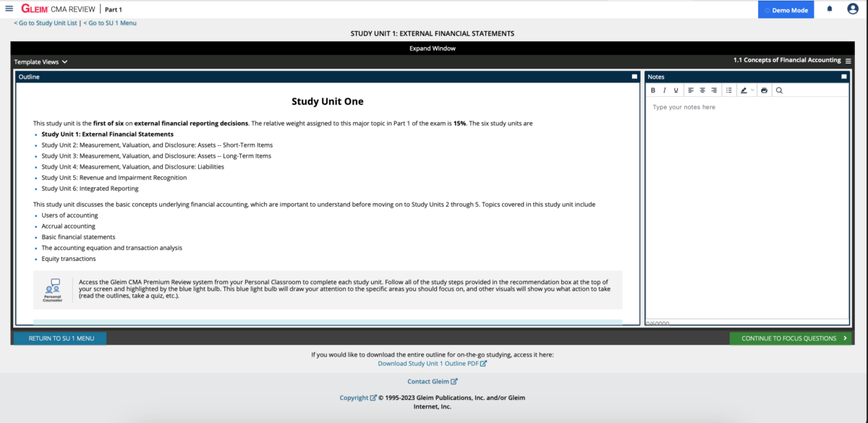Toggle underline formatting in Notes

pos(676,90)
